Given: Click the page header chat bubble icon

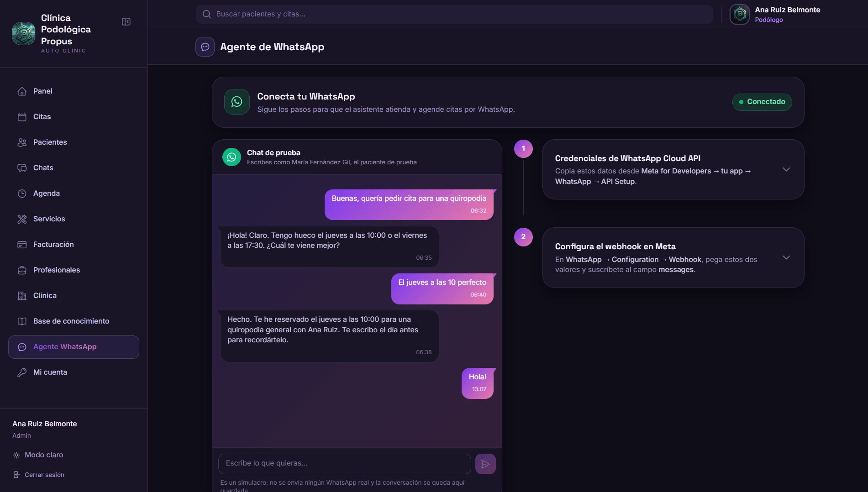Looking at the screenshot, I should pyautogui.click(x=205, y=47).
